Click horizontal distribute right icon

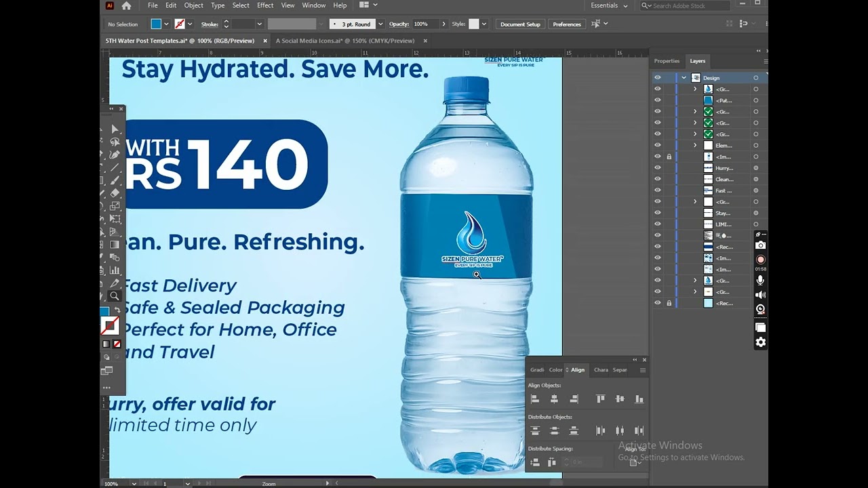coord(639,430)
